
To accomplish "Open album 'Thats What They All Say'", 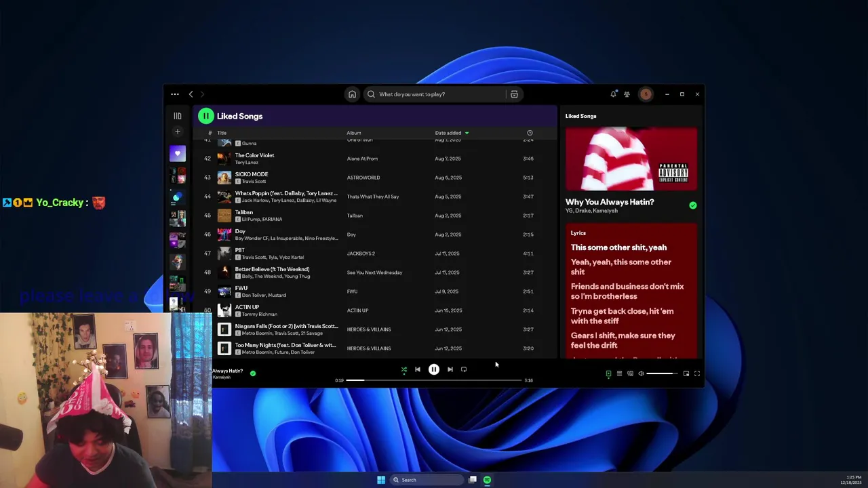I will [373, 197].
